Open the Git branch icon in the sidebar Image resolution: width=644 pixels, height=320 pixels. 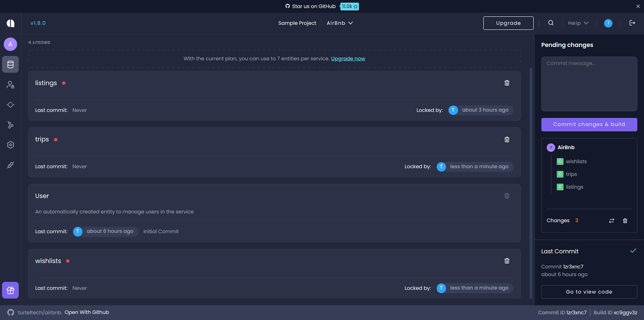click(x=10, y=125)
